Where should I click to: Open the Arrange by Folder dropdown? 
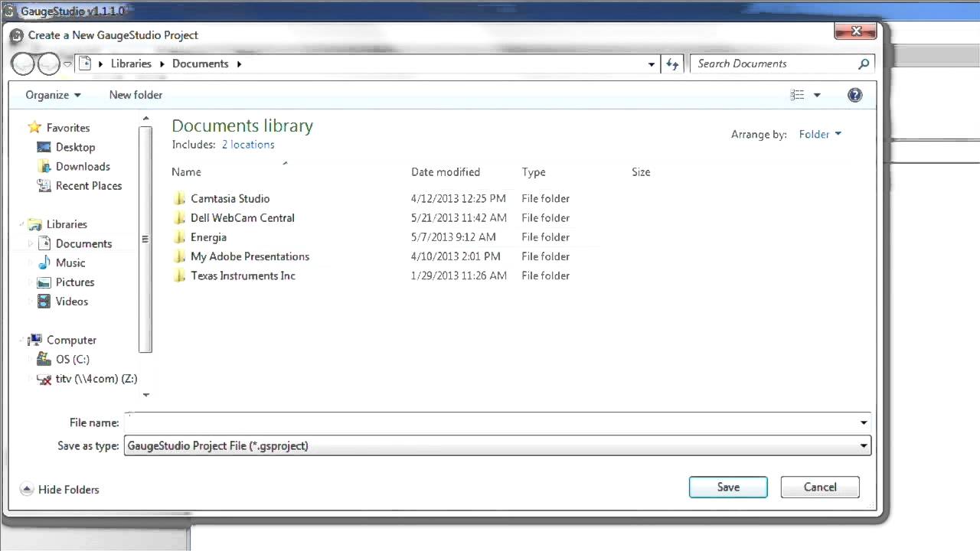(x=820, y=134)
